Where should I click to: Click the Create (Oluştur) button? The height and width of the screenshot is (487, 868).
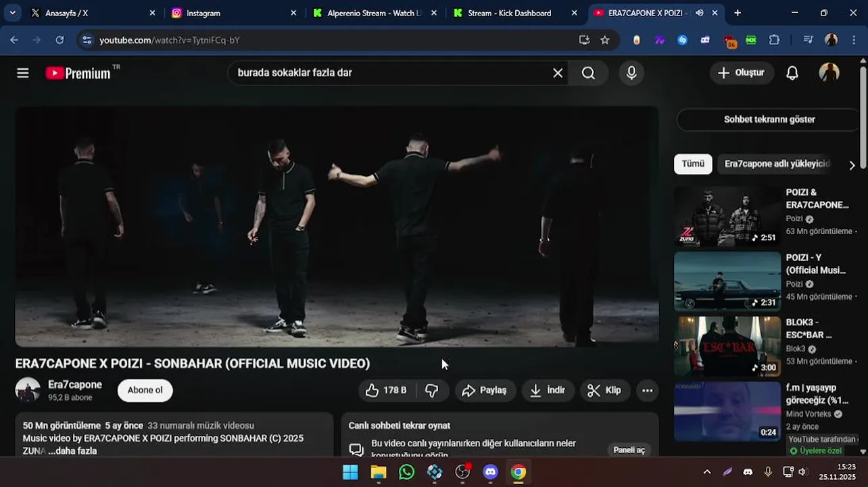click(x=742, y=73)
